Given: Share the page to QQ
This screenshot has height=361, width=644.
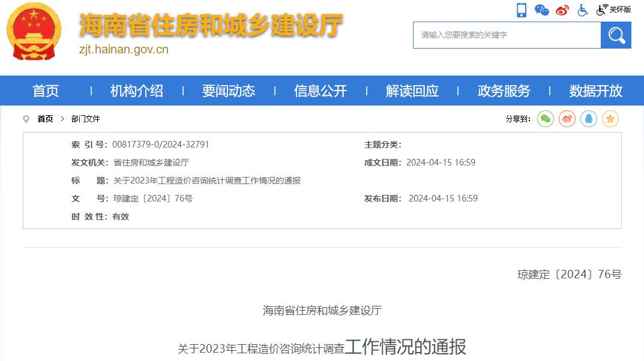Looking at the screenshot, I should pos(588,119).
